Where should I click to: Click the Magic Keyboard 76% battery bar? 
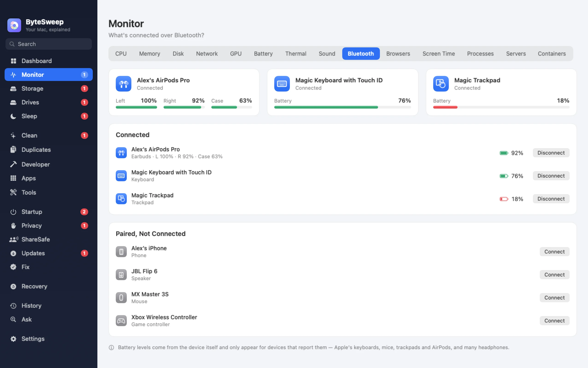point(342,107)
